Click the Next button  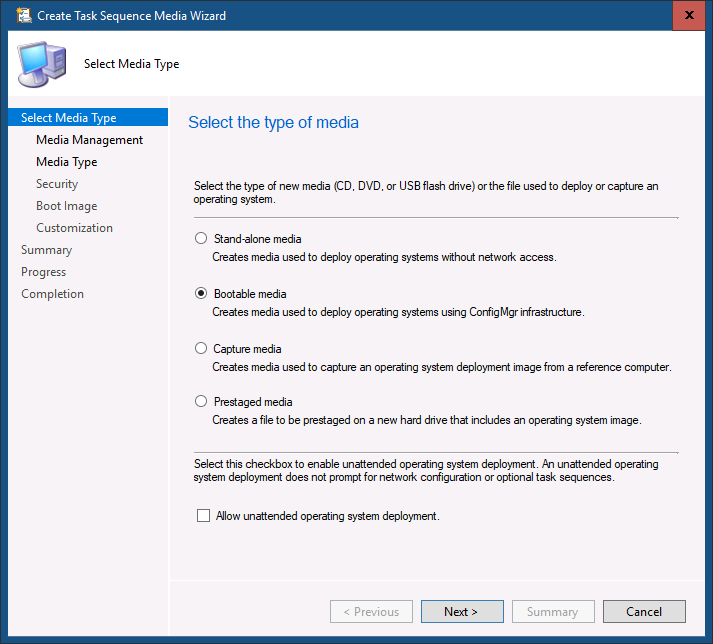click(462, 611)
